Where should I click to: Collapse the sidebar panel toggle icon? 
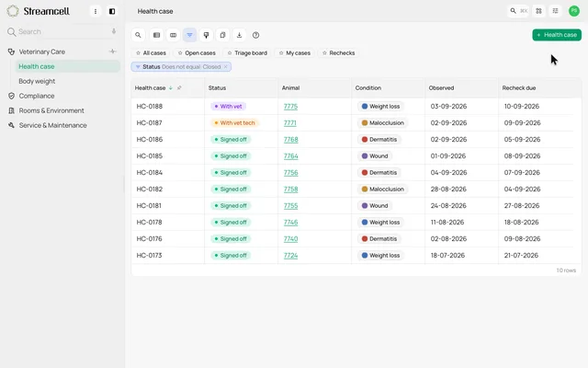(112, 11)
